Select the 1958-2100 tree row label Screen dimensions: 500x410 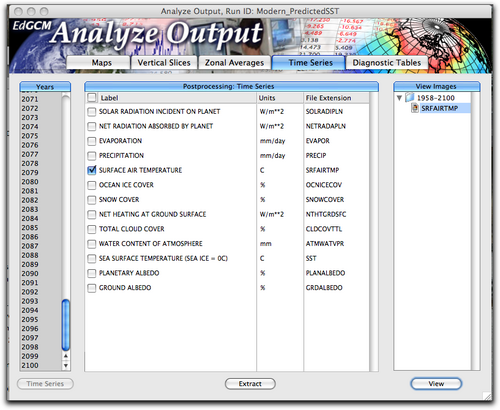click(x=436, y=98)
